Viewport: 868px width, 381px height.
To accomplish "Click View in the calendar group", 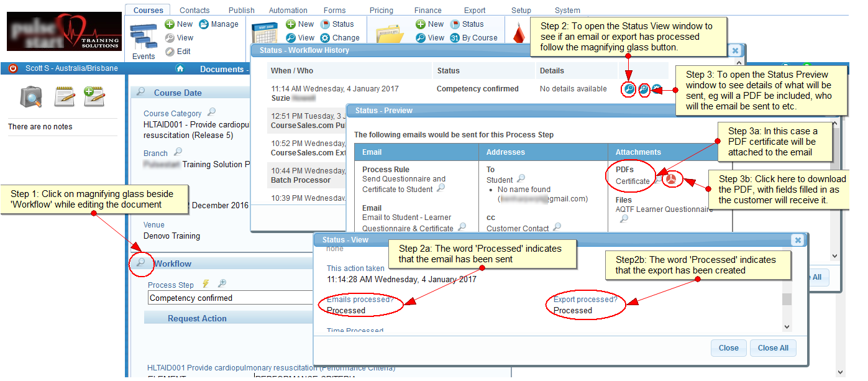I will (x=300, y=38).
